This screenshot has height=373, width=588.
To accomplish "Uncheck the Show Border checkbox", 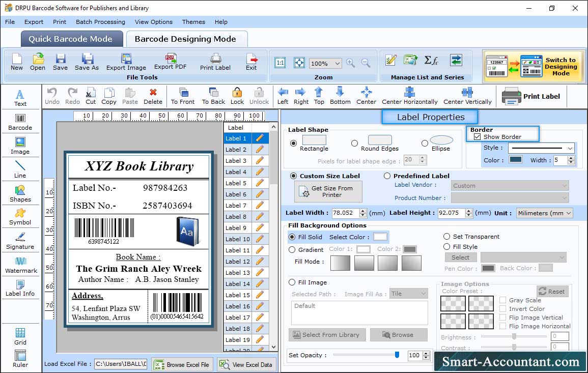I will (x=477, y=137).
